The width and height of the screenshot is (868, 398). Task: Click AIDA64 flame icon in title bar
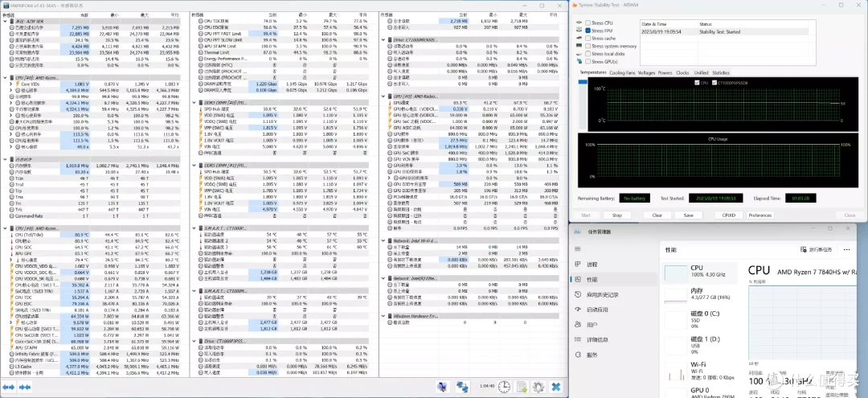click(x=574, y=5)
